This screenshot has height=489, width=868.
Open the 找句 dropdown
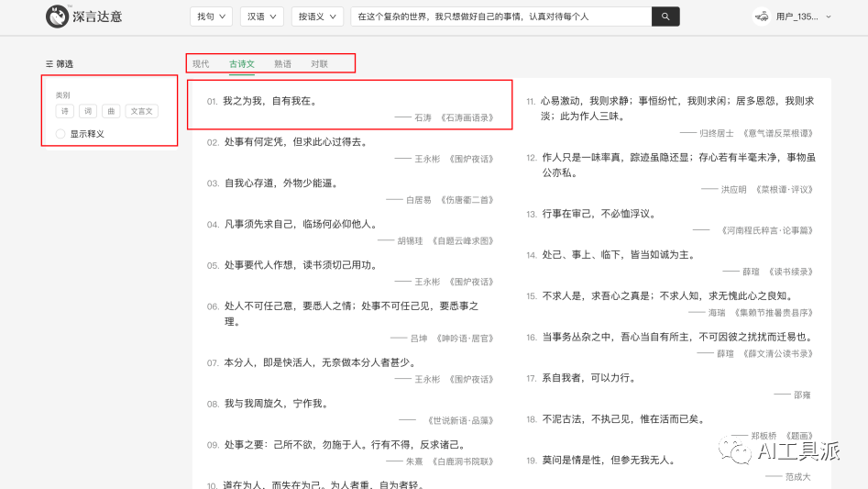coord(211,17)
